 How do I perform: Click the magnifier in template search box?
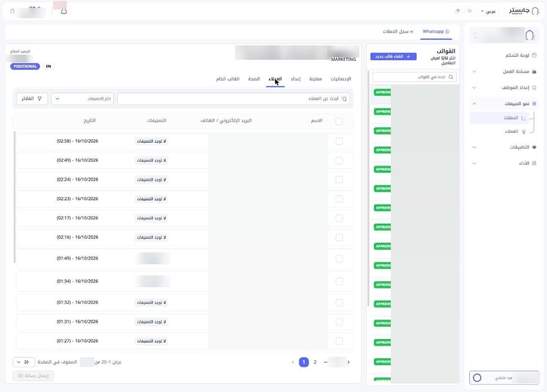point(451,77)
